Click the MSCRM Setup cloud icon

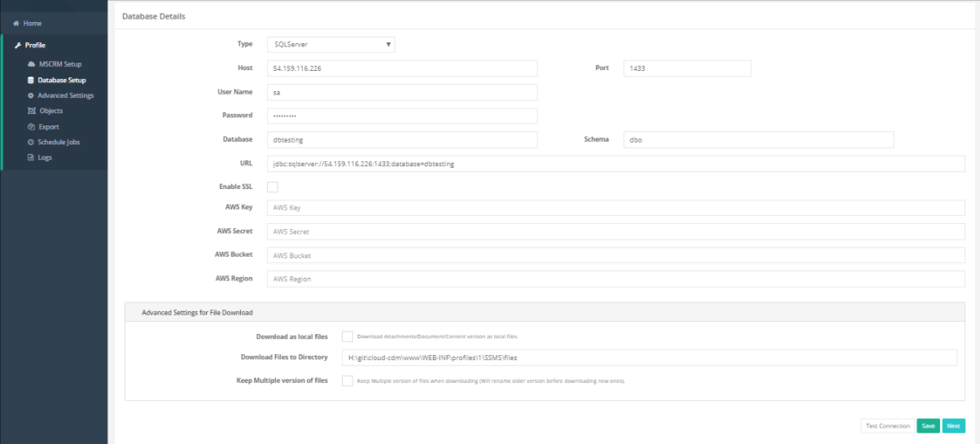pyautogui.click(x=31, y=64)
